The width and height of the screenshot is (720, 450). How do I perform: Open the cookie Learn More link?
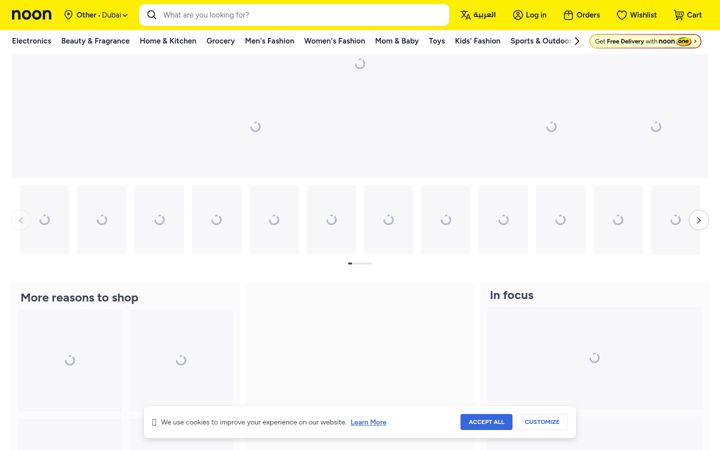pyautogui.click(x=368, y=422)
